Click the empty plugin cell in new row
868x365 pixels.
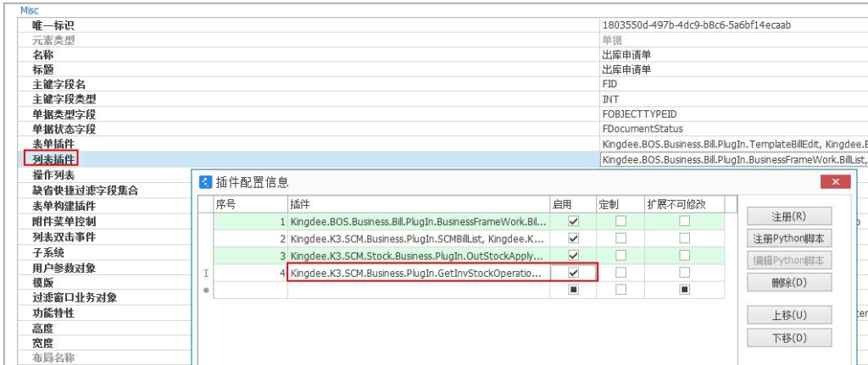(419, 290)
